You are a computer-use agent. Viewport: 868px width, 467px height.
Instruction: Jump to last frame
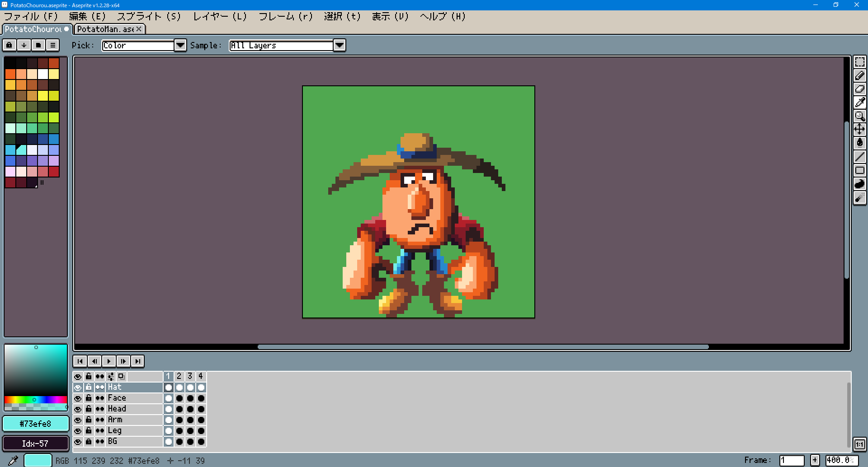[x=137, y=361]
